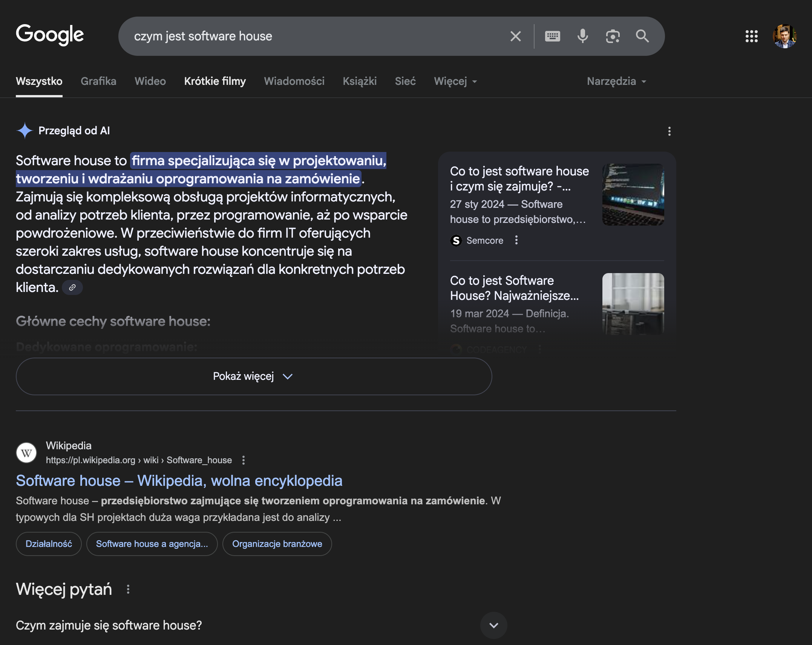Start voice search with the microphone icon

[582, 36]
